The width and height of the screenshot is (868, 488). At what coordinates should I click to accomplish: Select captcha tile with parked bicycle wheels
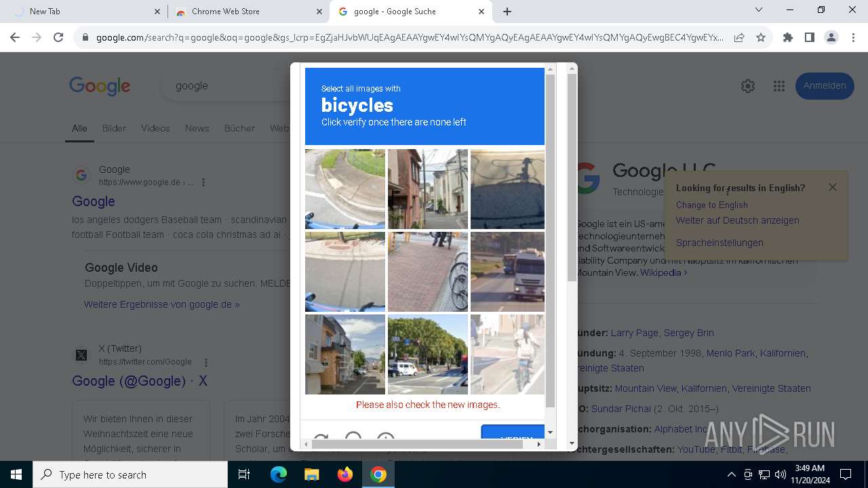click(x=428, y=272)
